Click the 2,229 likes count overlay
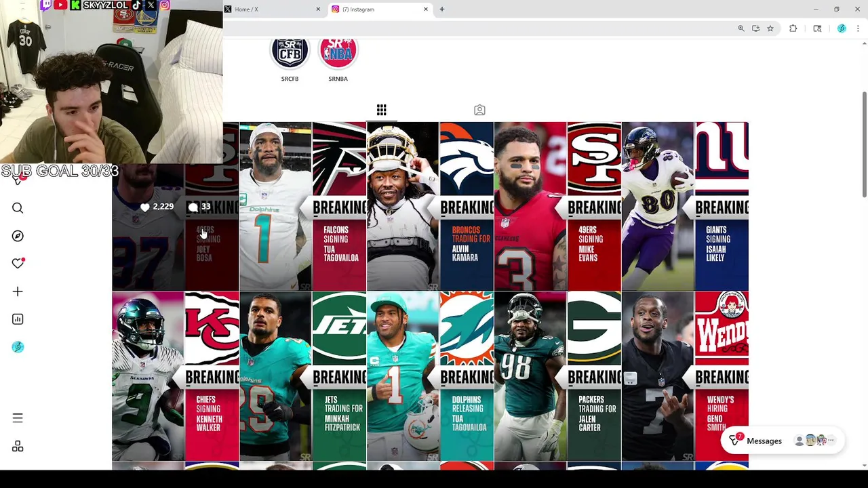 click(157, 207)
